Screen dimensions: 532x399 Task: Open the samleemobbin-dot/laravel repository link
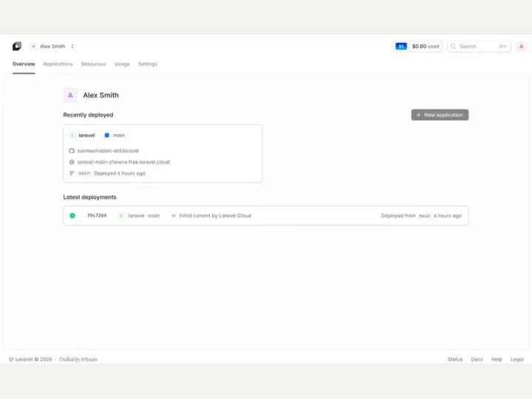[x=108, y=151]
